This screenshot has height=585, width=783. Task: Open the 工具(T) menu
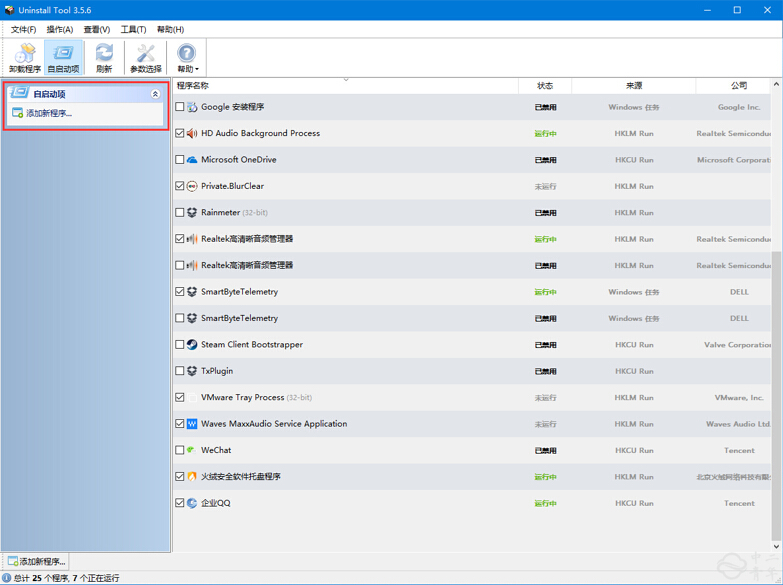point(133,29)
